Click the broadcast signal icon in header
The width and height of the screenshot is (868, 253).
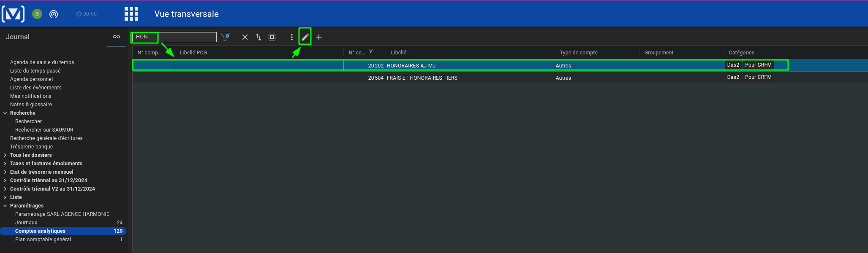54,14
